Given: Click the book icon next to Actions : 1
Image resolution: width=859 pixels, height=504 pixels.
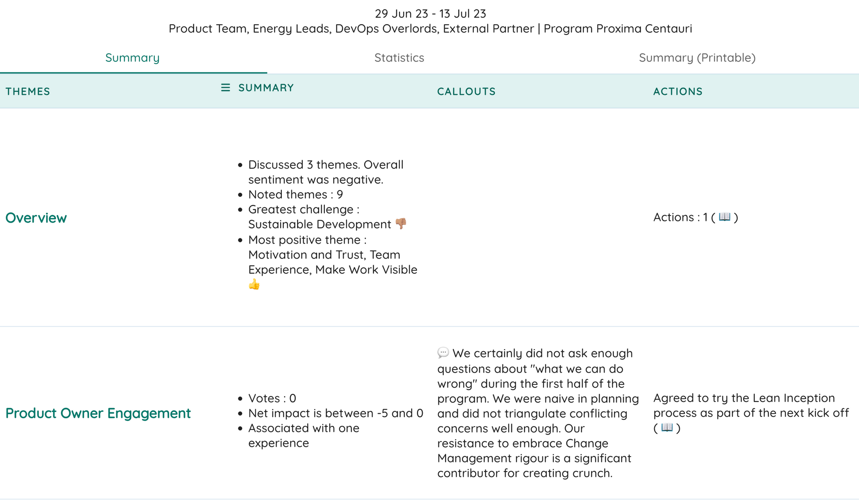Looking at the screenshot, I should coord(725,217).
